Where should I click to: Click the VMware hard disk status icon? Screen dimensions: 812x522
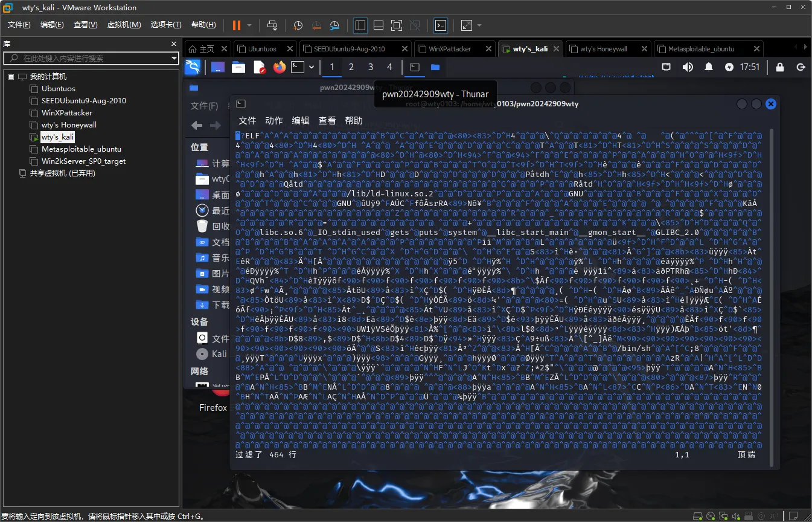point(699,516)
